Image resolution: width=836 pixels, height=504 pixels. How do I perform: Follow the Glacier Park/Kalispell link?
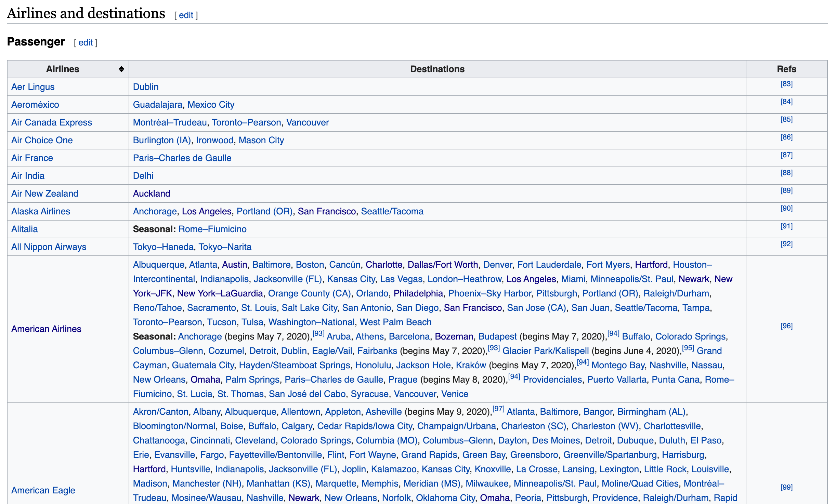(546, 351)
